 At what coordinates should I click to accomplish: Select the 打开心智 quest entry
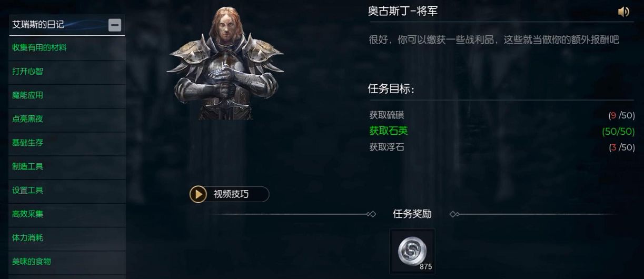tap(67, 72)
